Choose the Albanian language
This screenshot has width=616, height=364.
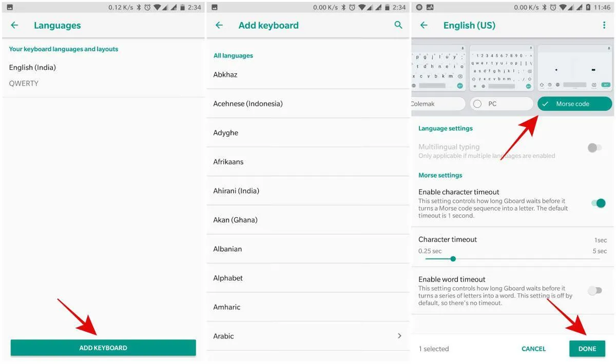pos(308,249)
